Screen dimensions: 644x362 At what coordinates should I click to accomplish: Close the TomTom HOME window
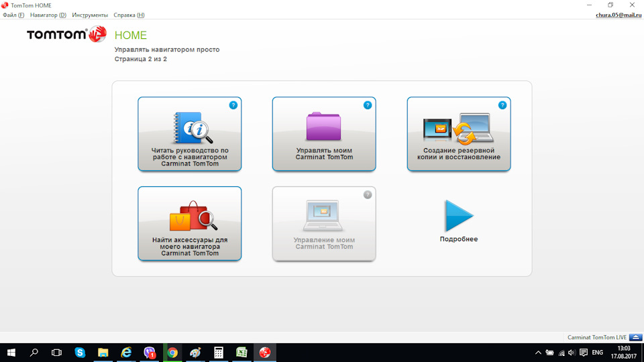pyautogui.click(x=632, y=5)
